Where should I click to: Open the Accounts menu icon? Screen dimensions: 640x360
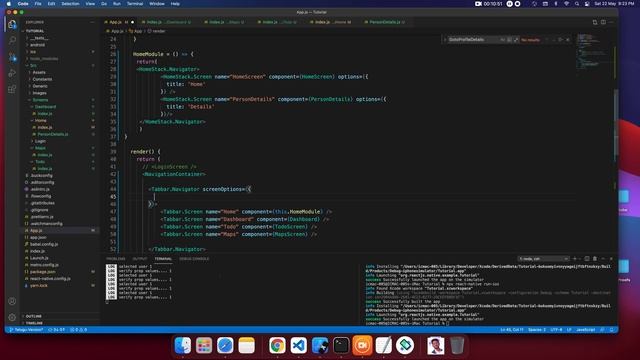coord(12,301)
